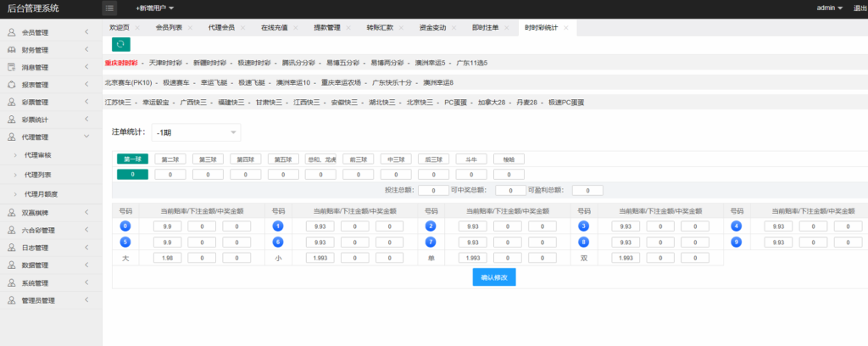This screenshot has height=346, width=868.
Task: Open the 天津时时彩 lottery link
Action: [x=164, y=63]
